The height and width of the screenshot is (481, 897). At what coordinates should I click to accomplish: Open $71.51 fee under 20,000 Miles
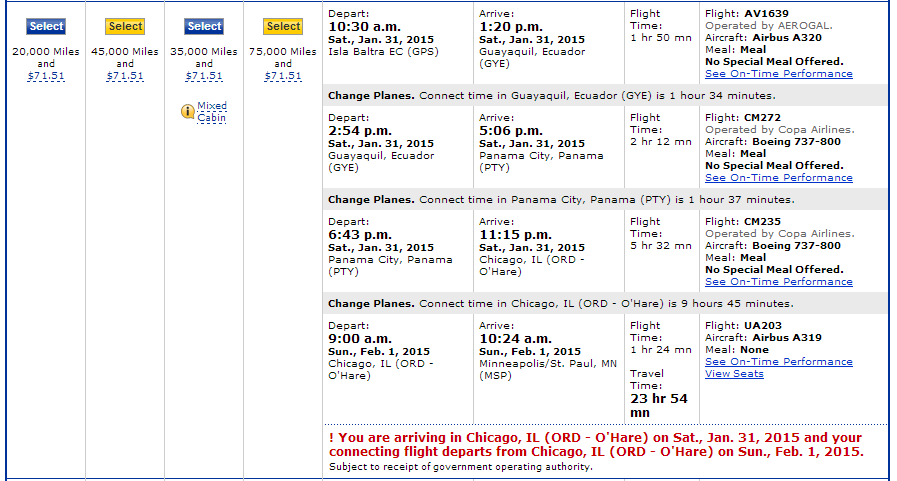46,76
